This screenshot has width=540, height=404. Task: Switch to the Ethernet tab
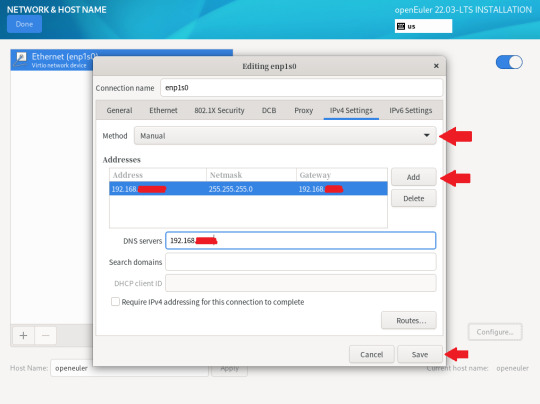[163, 111]
